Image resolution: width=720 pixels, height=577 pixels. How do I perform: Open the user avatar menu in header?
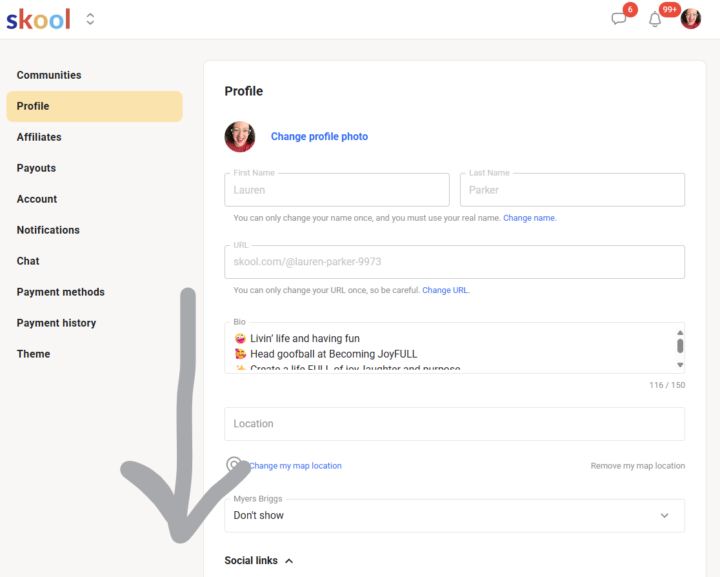(x=691, y=19)
